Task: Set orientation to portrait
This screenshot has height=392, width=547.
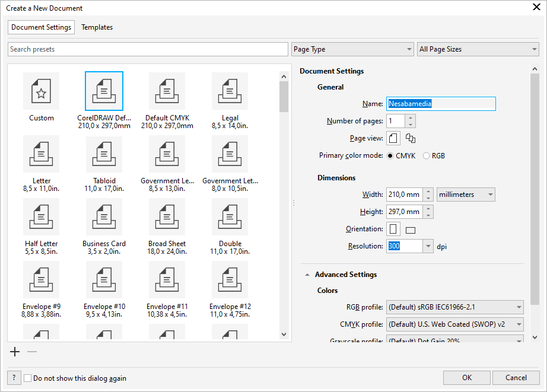Action: [x=393, y=229]
